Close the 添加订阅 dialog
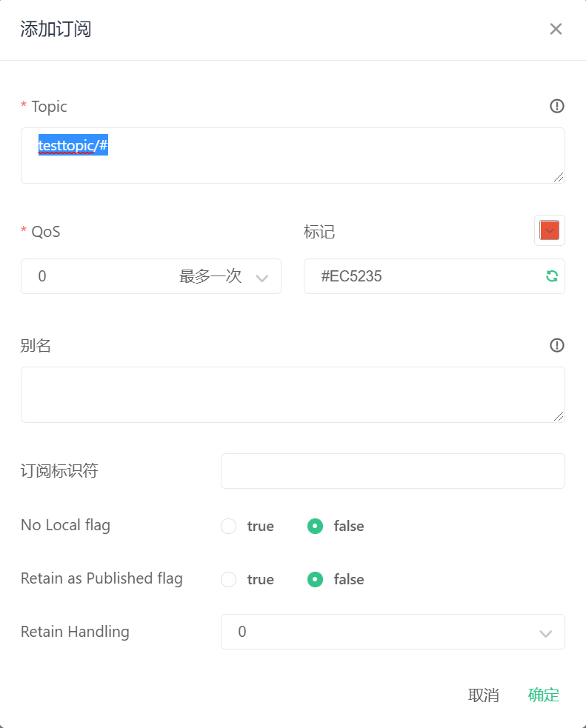The width and height of the screenshot is (586, 728). tap(556, 29)
